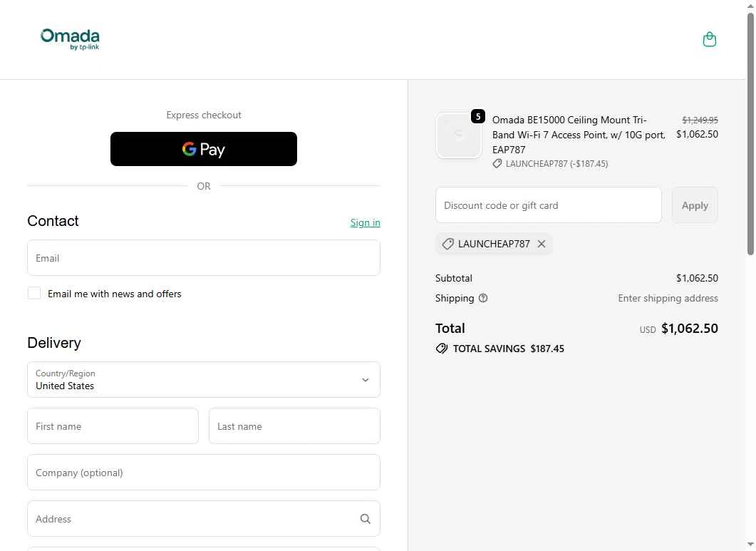Click the Subtotal amount $1,062.50
Screen dimensions: 756x551
697,278
